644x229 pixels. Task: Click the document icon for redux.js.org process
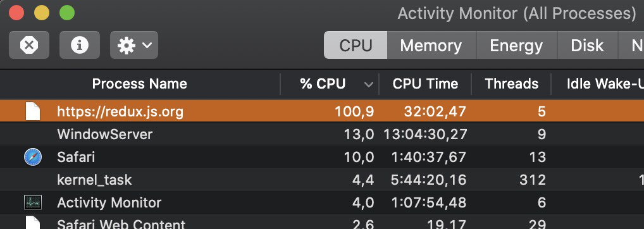click(x=33, y=111)
